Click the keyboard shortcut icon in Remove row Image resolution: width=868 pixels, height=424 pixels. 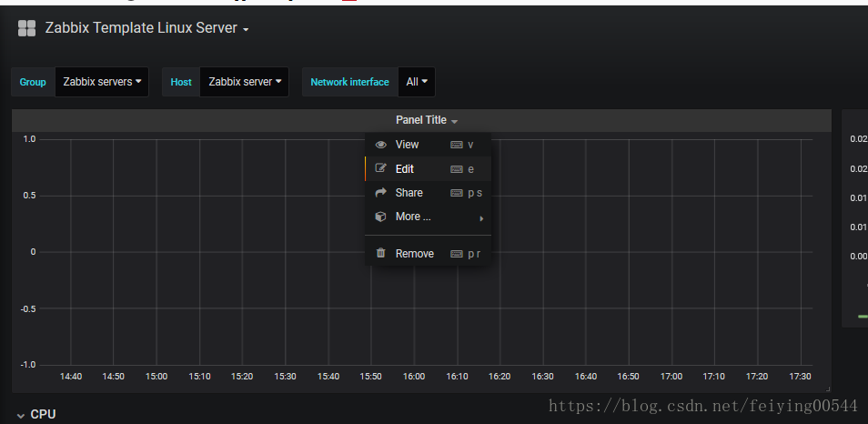(x=457, y=254)
